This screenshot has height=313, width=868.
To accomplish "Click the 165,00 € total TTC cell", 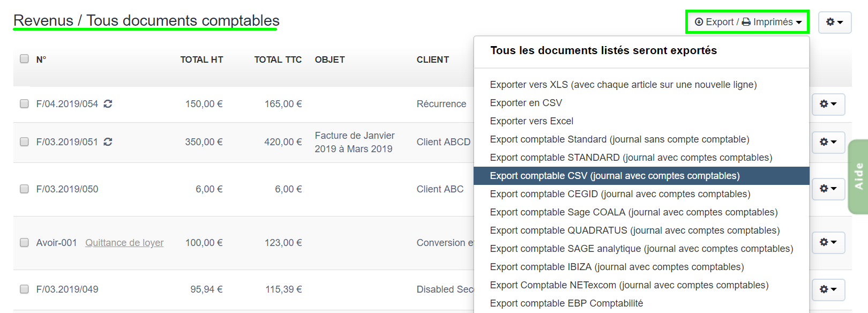I will (x=283, y=104).
